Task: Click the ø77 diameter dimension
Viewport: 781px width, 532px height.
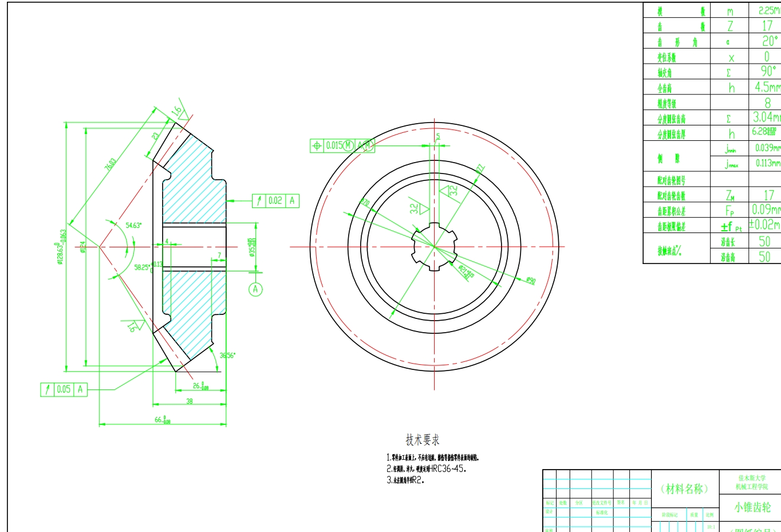Action: tap(480, 169)
